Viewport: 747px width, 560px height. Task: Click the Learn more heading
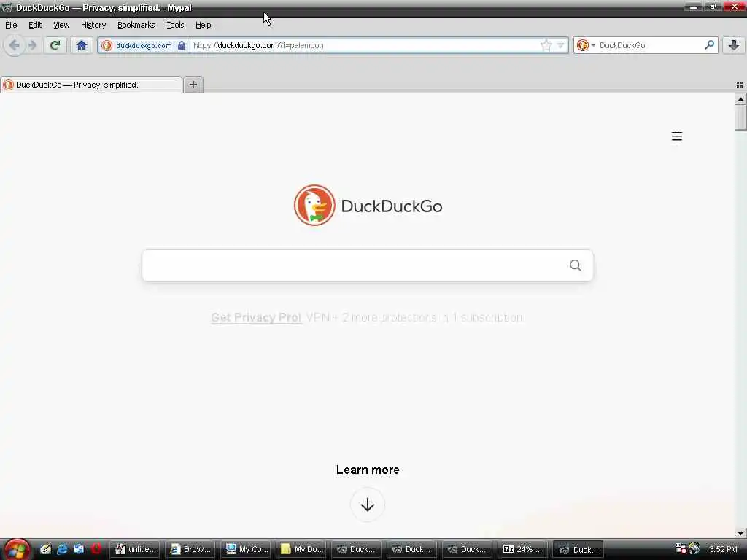click(x=368, y=470)
